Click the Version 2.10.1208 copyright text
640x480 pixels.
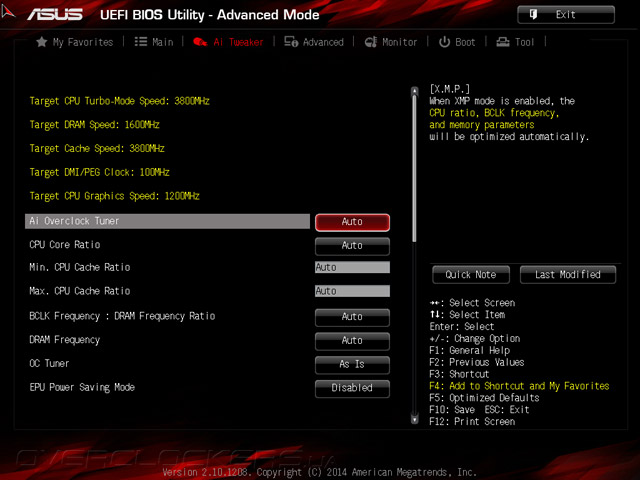pos(320,472)
